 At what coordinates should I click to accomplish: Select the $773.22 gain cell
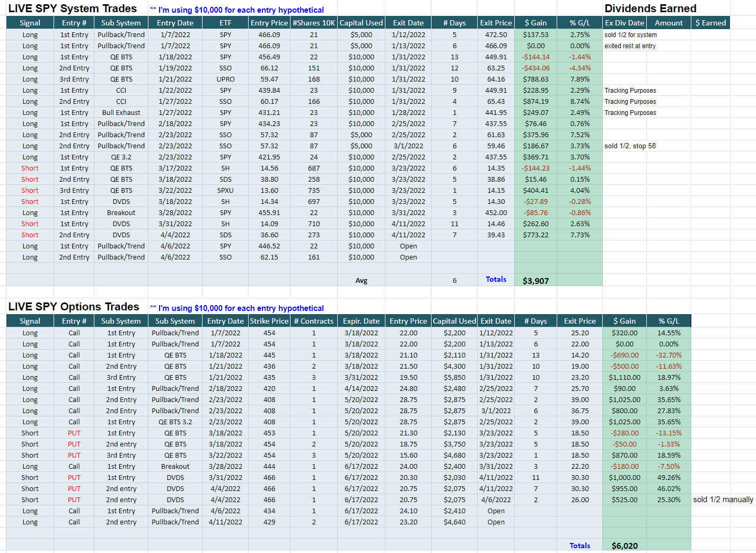[535, 235]
